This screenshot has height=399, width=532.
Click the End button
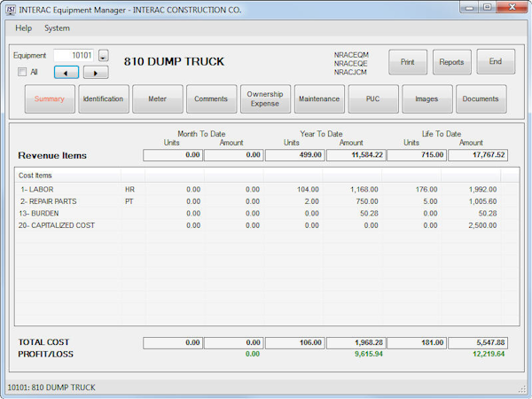495,62
